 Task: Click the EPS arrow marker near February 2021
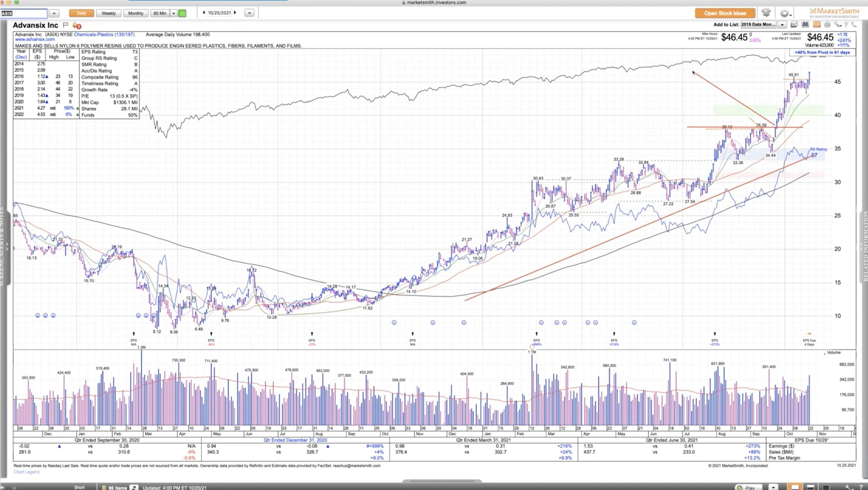(x=536, y=334)
